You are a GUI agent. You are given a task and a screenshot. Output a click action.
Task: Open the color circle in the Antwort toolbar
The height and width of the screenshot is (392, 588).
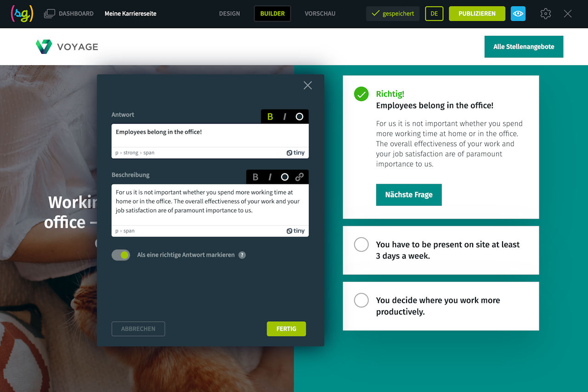pyautogui.click(x=300, y=117)
